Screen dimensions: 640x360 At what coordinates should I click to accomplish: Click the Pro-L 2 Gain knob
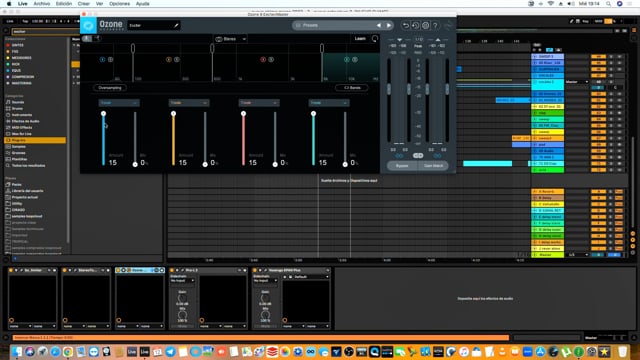(x=182, y=298)
